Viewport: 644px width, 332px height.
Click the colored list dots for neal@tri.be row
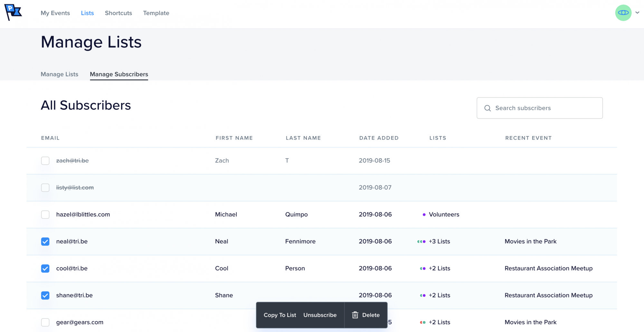click(421, 241)
